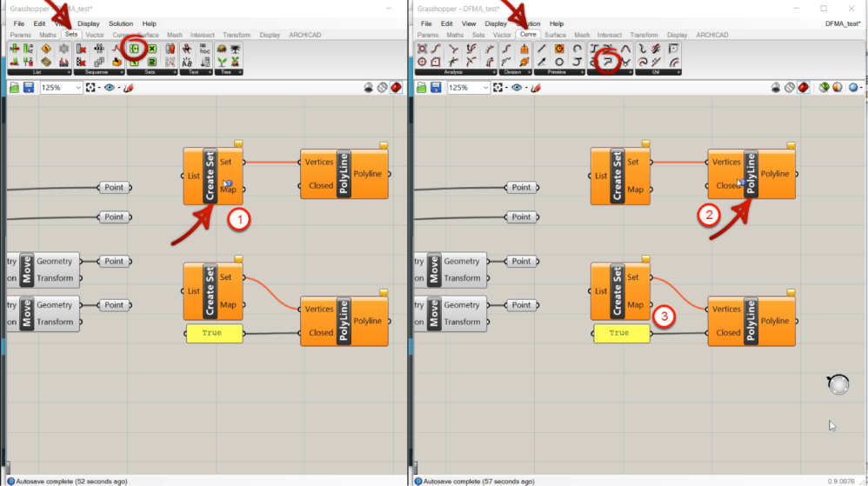
Task: Click the Circle primitive icon in right window
Action: pyautogui.click(x=559, y=62)
